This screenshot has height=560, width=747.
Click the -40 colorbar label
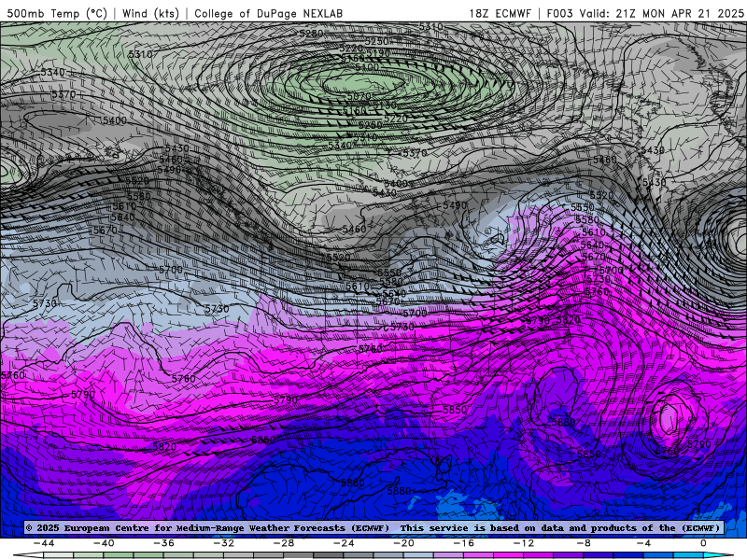(x=104, y=543)
